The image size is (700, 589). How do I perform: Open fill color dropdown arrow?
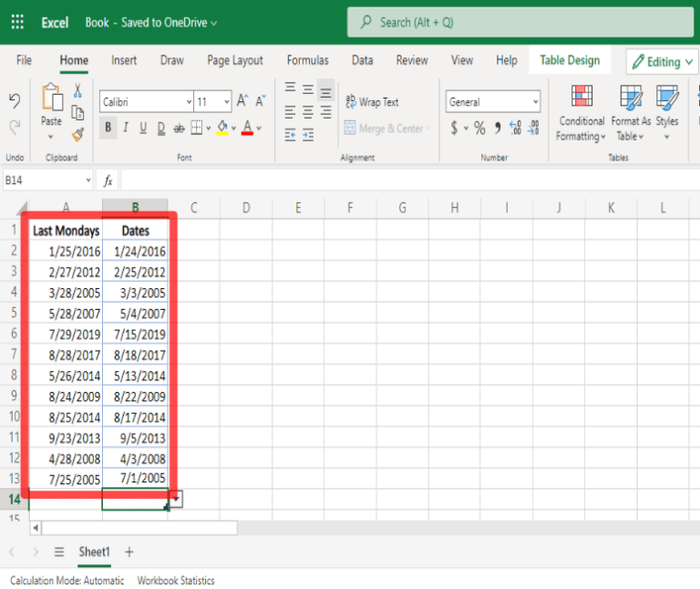coord(233,129)
